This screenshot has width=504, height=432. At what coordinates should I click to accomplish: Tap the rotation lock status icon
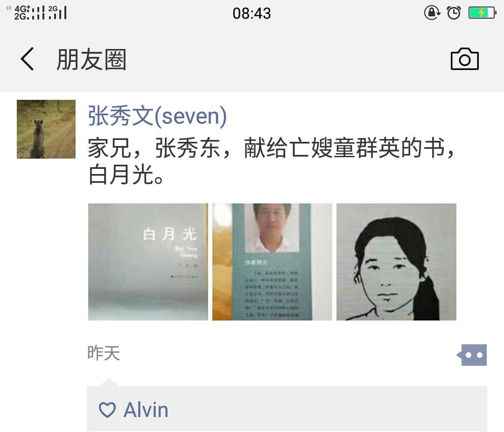point(432,13)
